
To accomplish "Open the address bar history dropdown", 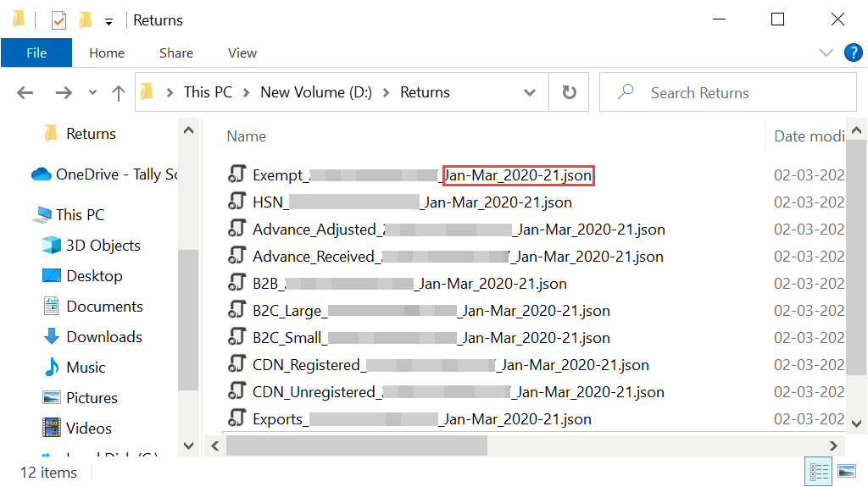I will [x=530, y=92].
